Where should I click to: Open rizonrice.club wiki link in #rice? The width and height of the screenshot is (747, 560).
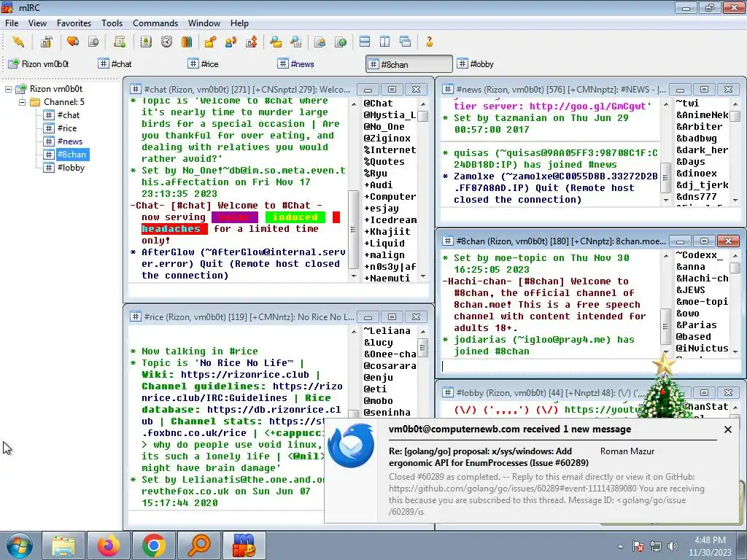coord(245,375)
